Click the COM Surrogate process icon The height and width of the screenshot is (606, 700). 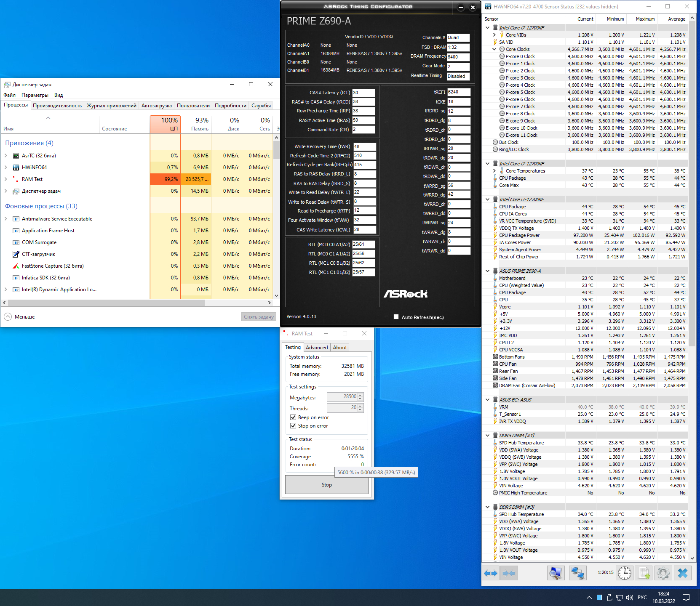click(16, 242)
